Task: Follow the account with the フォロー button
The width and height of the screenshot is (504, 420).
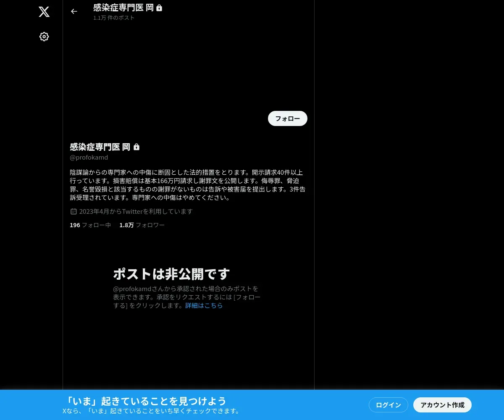Action: [288, 118]
